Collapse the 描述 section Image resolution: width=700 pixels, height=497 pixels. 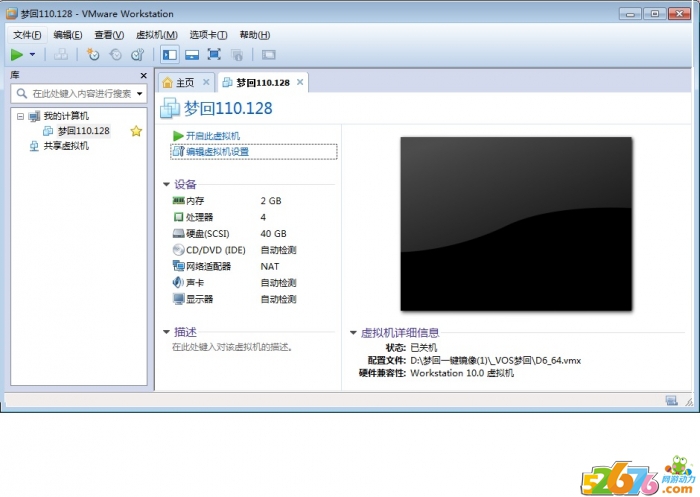[x=166, y=332]
